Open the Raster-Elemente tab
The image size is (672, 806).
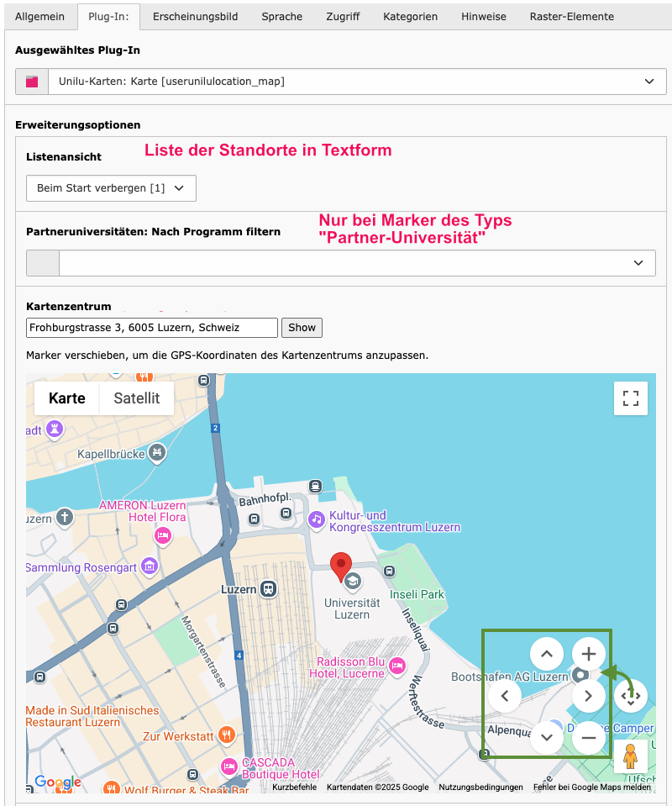(572, 17)
